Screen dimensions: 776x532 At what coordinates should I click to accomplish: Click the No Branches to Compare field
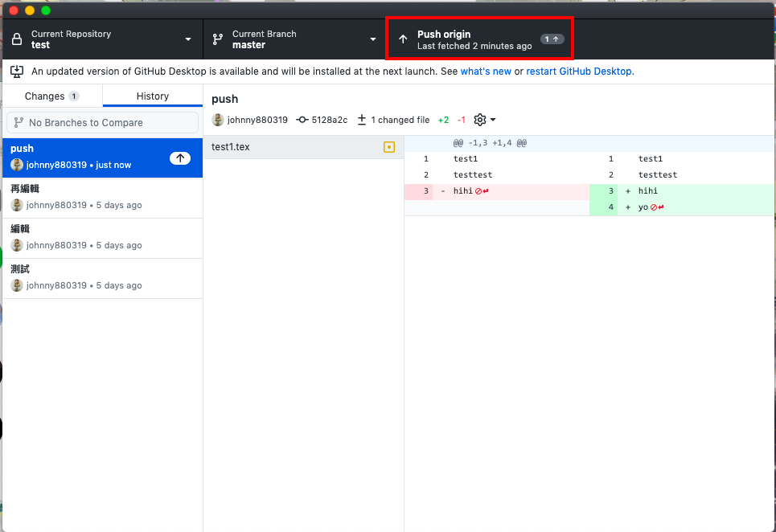[102, 123]
